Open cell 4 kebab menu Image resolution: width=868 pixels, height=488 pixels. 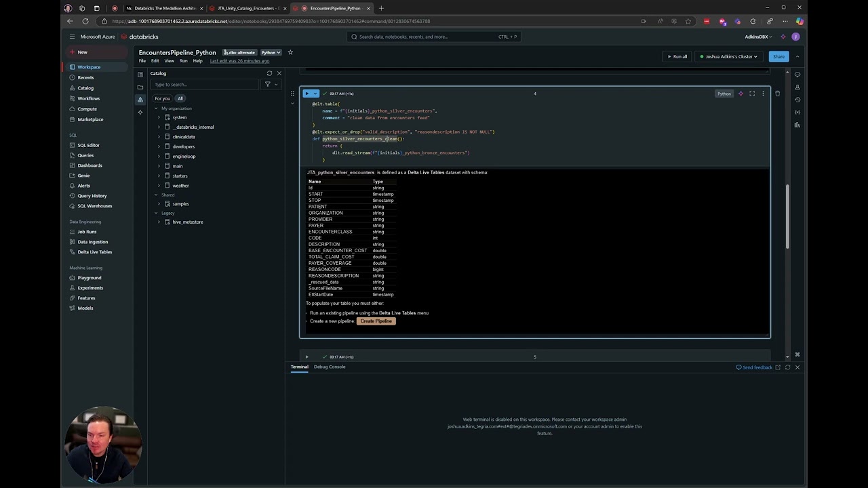(x=763, y=94)
